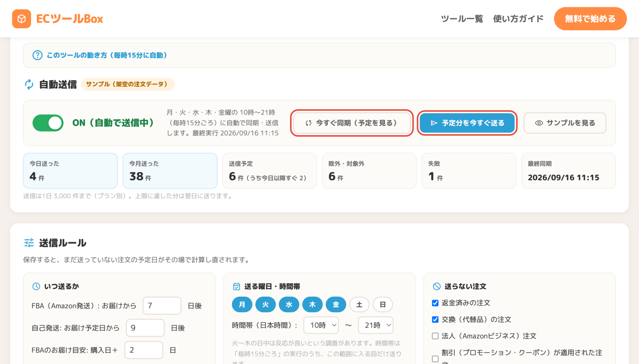639x364 pixels.
Task: Click the ECツールBox cube logo icon
Action: [21, 19]
